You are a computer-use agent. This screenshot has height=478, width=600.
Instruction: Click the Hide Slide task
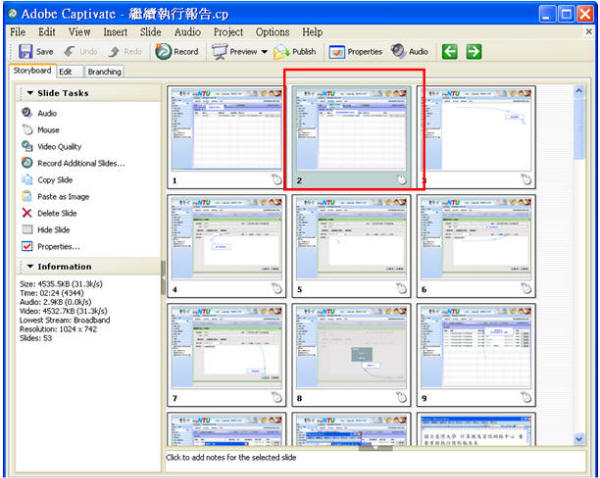[46, 230]
